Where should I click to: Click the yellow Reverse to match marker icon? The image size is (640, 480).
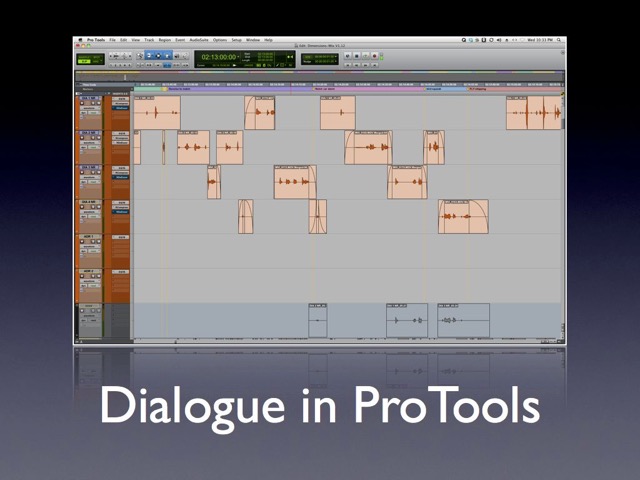[165, 89]
